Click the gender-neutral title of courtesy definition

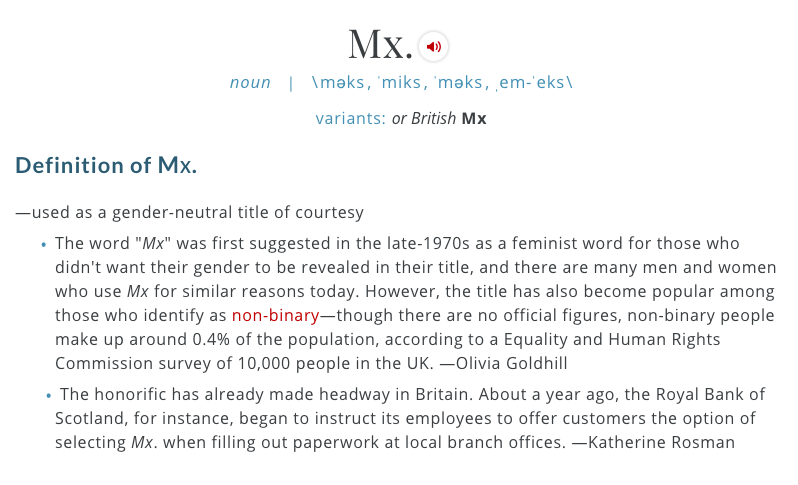[190, 212]
